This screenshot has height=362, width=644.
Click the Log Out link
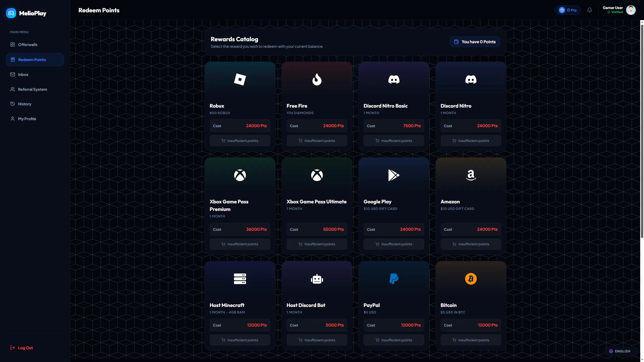tap(22, 348)
